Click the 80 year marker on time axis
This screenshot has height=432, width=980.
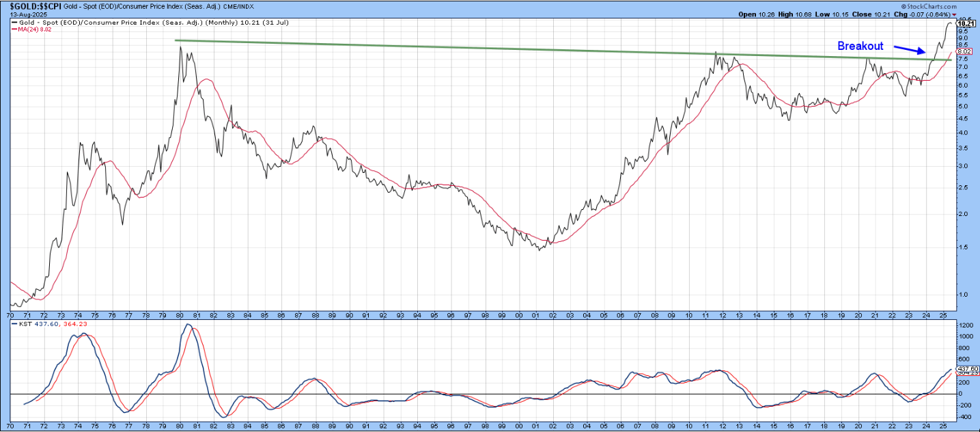[x=180, y=315]
